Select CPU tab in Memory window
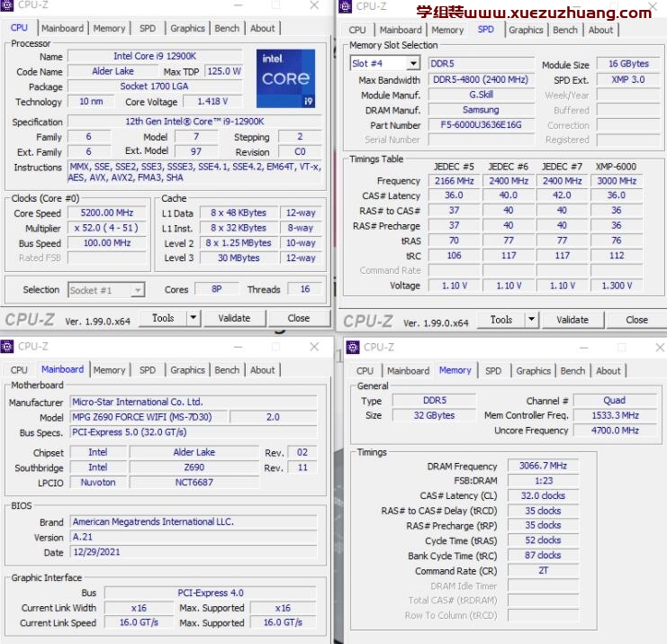Image resolution: width=667 pixels, height=644 pixels. click(365, 371)
